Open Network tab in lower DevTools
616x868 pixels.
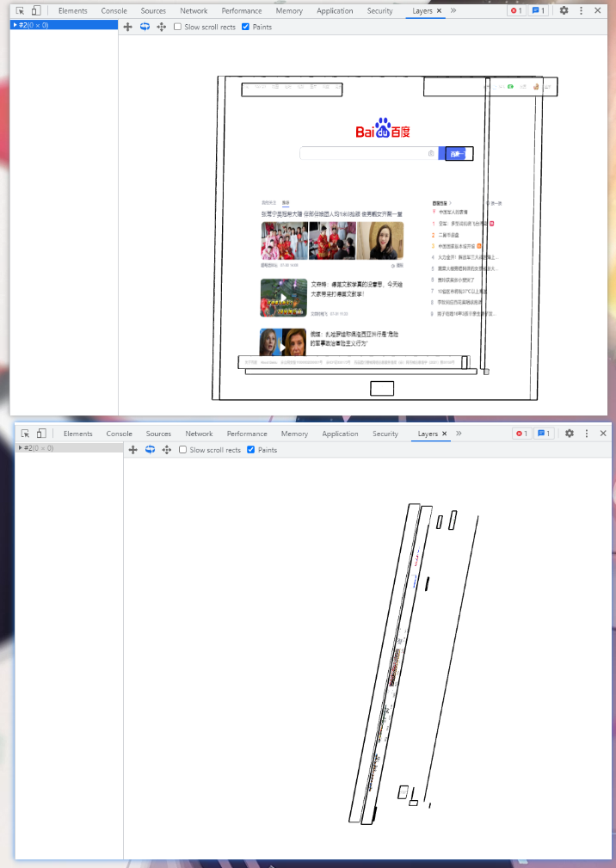click(200, 434)
